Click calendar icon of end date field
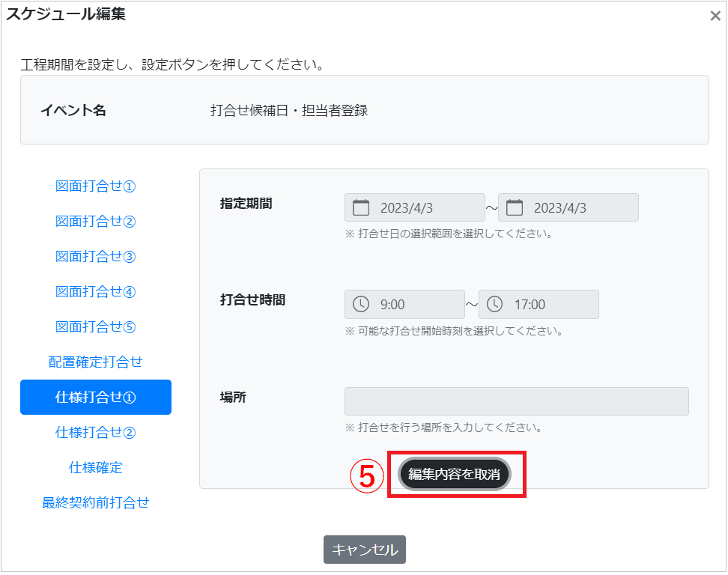 [x=514, y=207]
